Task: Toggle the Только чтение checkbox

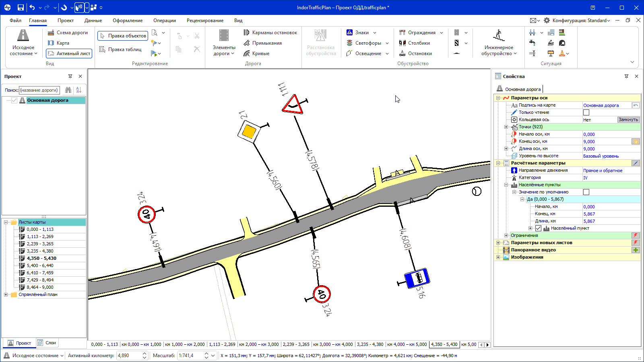Action: coord(586,113)
